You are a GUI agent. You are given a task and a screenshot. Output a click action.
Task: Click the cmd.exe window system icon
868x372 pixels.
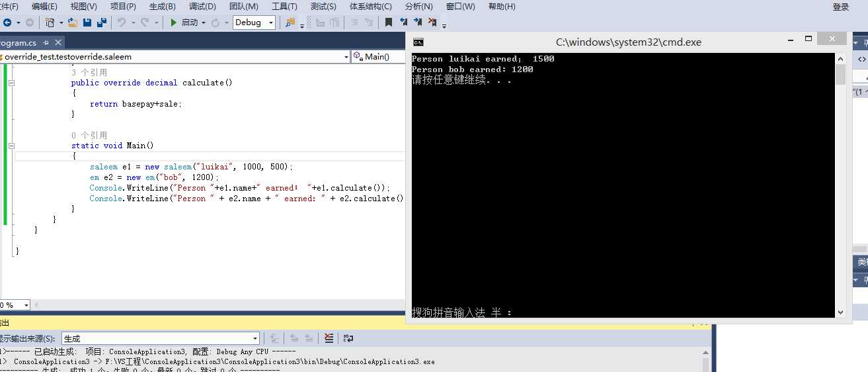click(x=418, y=42)
